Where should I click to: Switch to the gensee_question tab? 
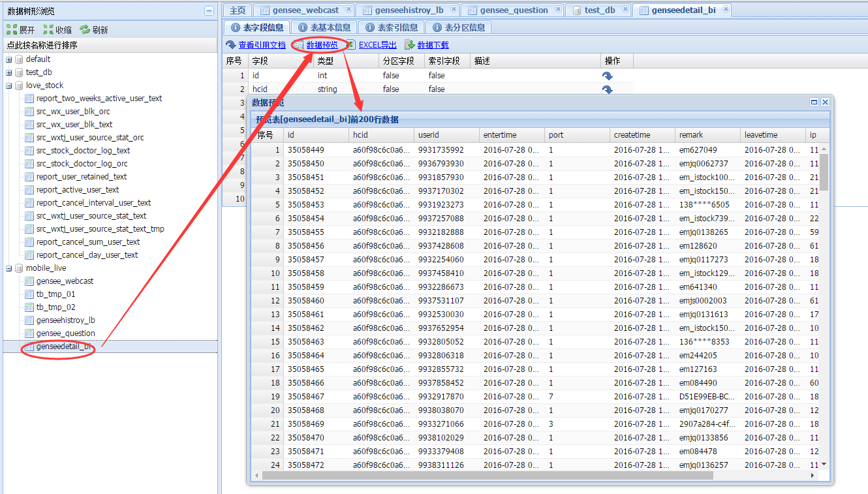pos(512,10)
